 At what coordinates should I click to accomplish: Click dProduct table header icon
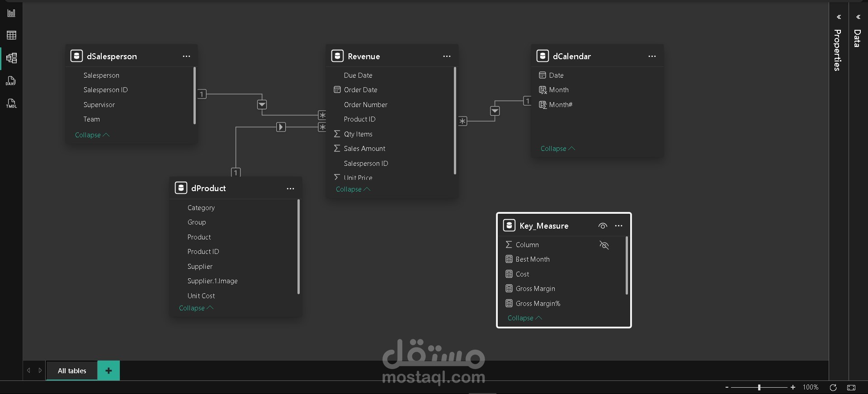coord(181,188)
